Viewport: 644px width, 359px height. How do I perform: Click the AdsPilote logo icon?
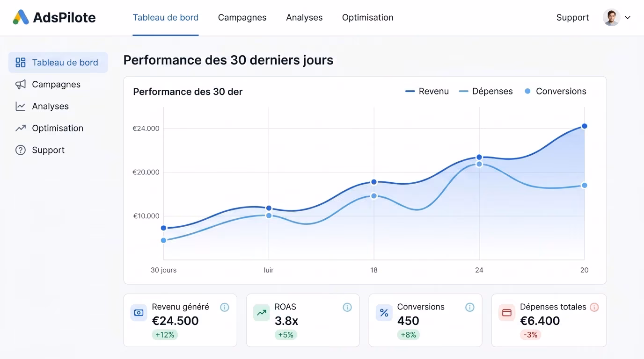pos(21,17)
